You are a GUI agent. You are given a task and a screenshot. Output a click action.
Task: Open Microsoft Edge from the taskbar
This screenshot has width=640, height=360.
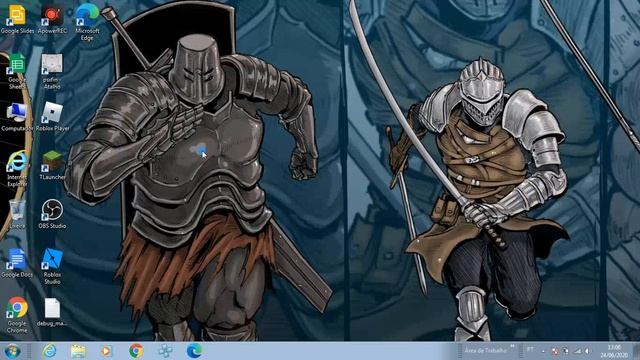coord(194,351)
